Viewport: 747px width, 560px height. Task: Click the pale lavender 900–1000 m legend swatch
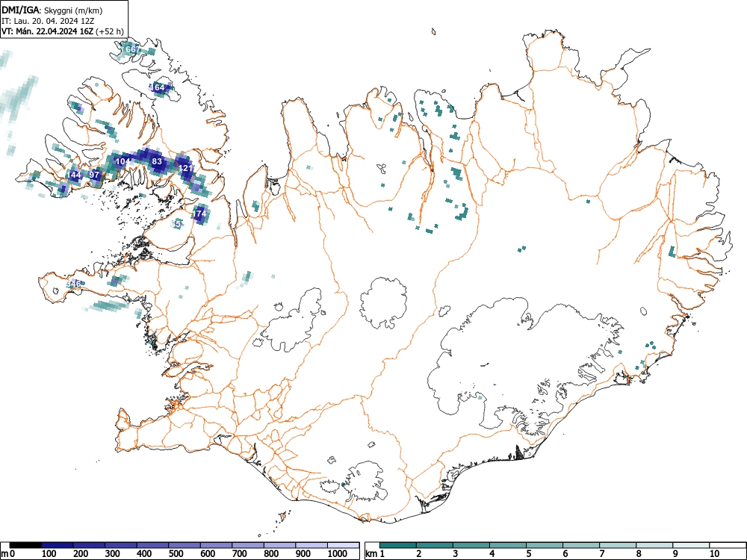pos(312,545)
